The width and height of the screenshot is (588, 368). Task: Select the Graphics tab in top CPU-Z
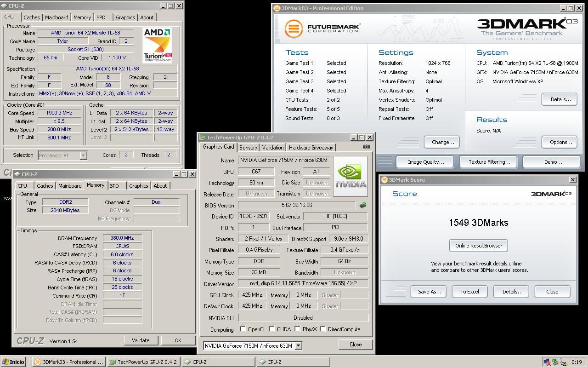point(125,17)
